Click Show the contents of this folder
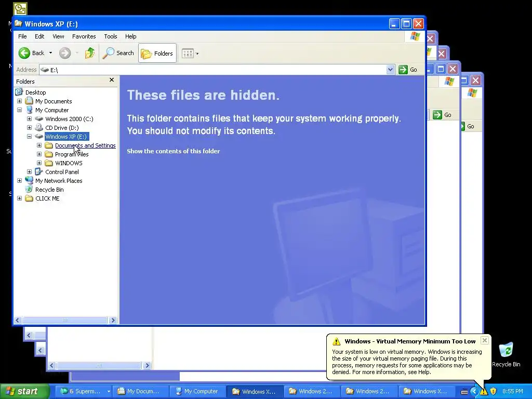 174,151
